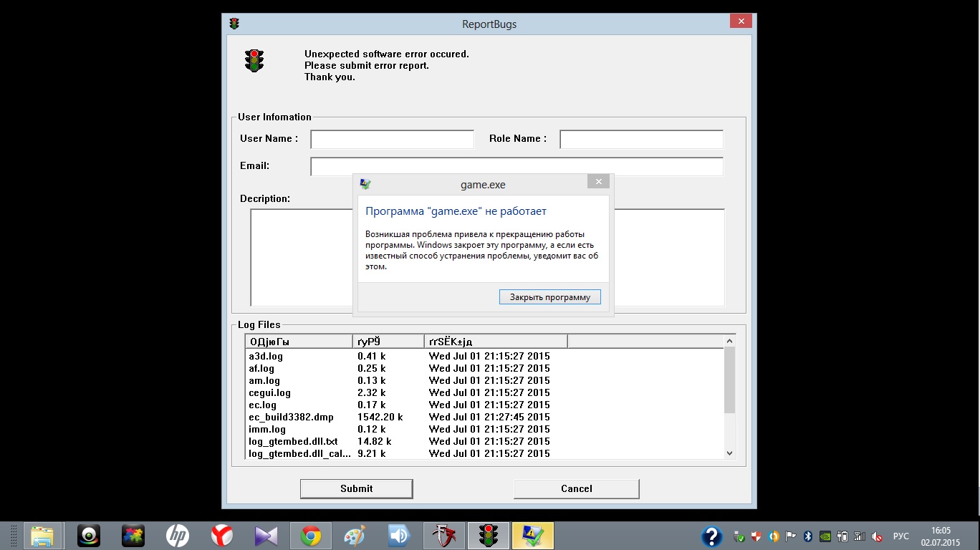Select ReportBugs traffic light taskbar icon
This screenshot has height=550, width=980.
point(489,536)
